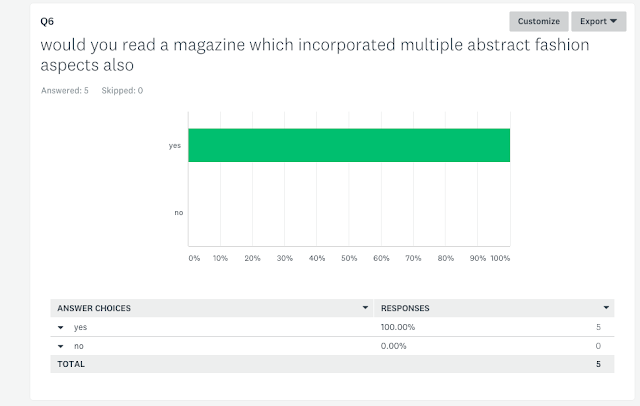Click the Answered: 5 count text
Image resolution: width=640 pixels, height=406 pixels.
click(64, 91)
